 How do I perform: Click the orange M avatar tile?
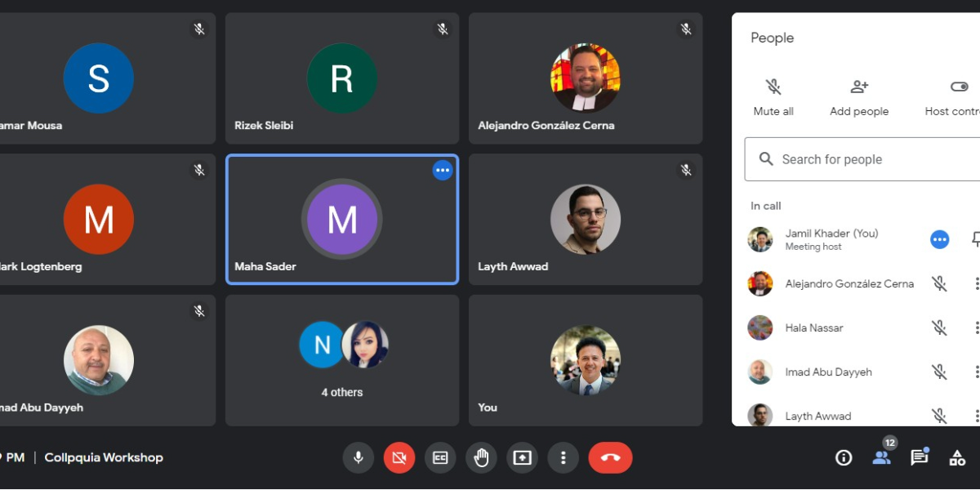point(99,219)
